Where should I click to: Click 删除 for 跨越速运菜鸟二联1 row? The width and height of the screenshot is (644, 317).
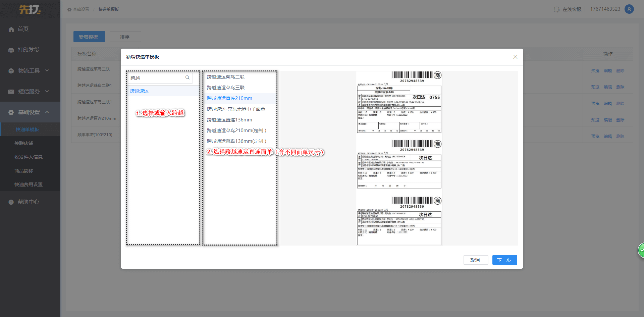pos(620,87)
